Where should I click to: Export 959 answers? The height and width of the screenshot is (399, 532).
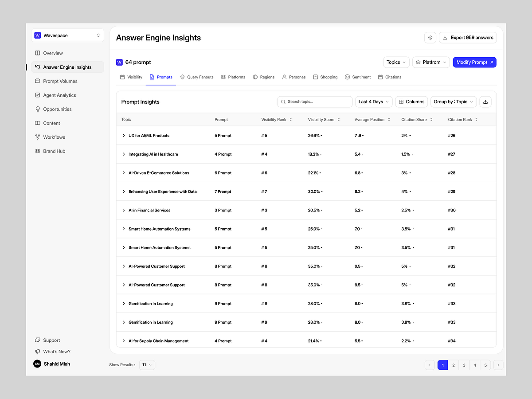(x=468, y=37)
